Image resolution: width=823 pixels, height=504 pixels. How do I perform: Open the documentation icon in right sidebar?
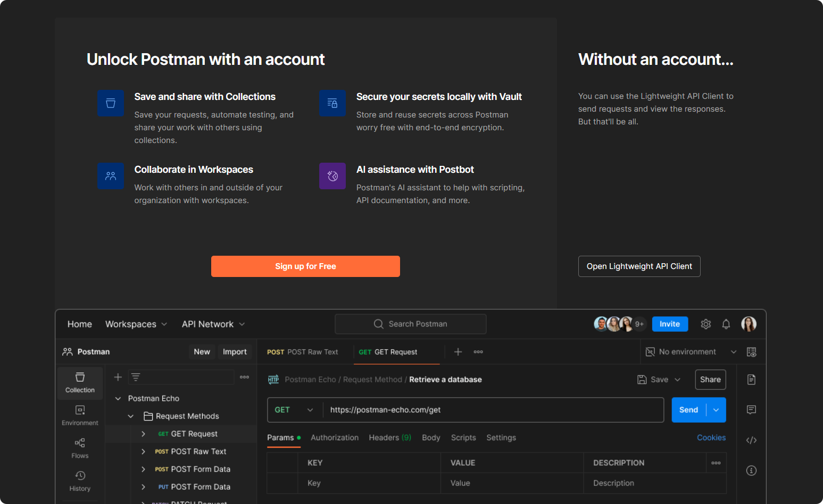[x=751, y=380]
